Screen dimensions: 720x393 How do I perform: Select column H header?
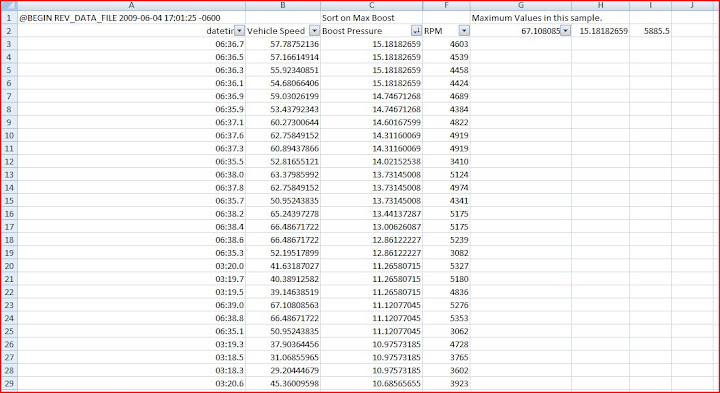pyautogui.click(x=601, y=6)
